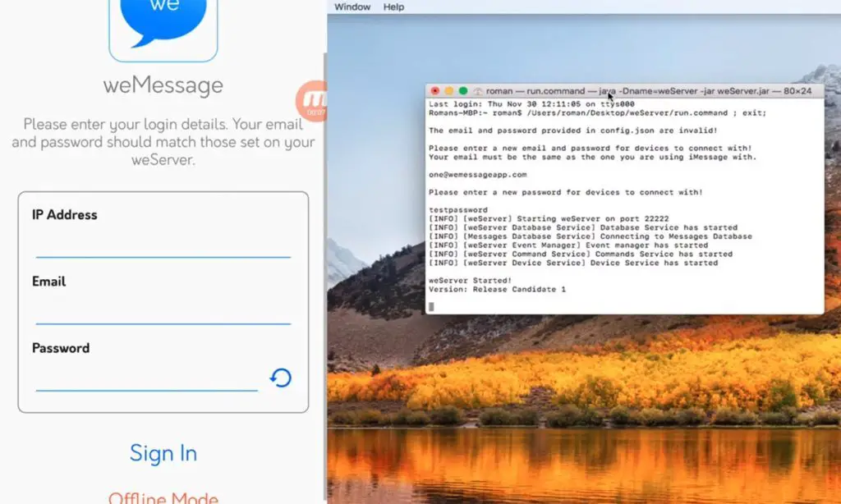Click the password reset circular arrow icon
Screen dimensions: 841x504
click(281, 378)
